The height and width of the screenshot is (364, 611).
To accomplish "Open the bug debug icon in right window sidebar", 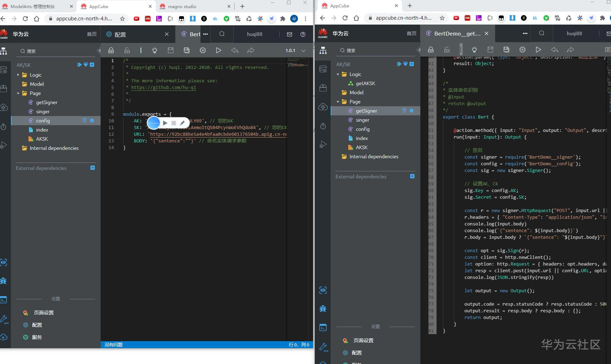I will click(323, 309).
